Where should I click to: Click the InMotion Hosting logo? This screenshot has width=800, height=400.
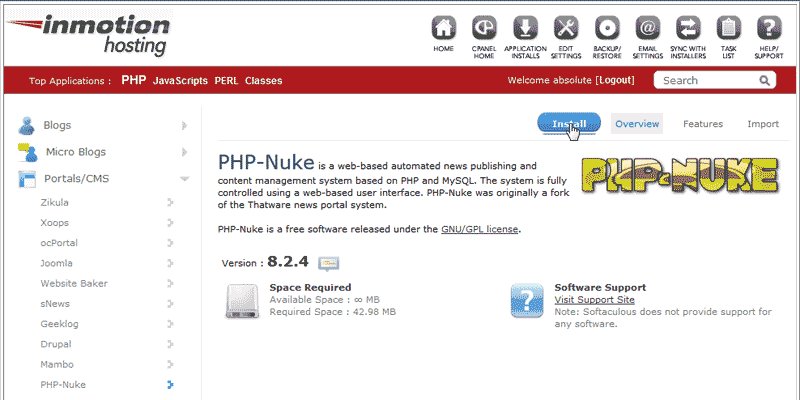coord(89,35)
